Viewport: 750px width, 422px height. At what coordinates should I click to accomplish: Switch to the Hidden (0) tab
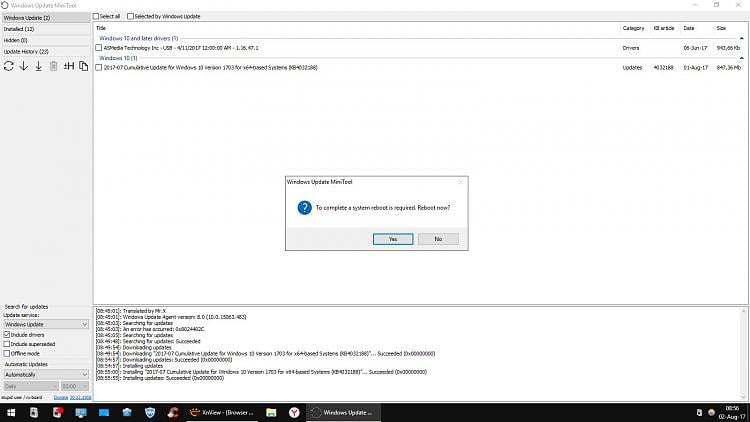point(46,40)
